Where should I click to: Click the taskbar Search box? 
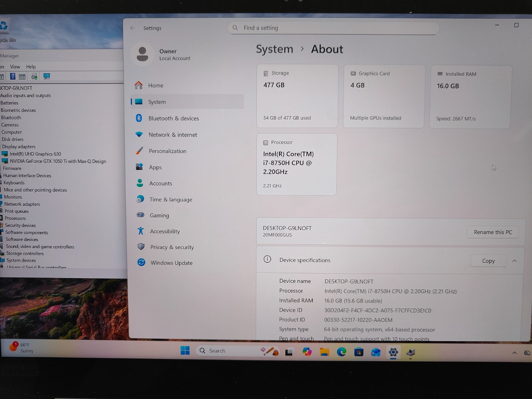coord(238,351)
